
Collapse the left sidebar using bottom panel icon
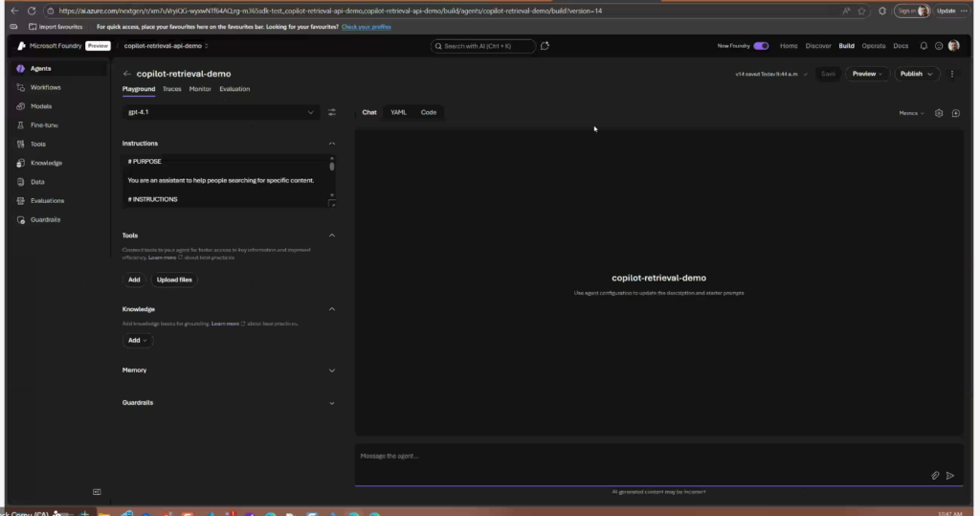97,492
